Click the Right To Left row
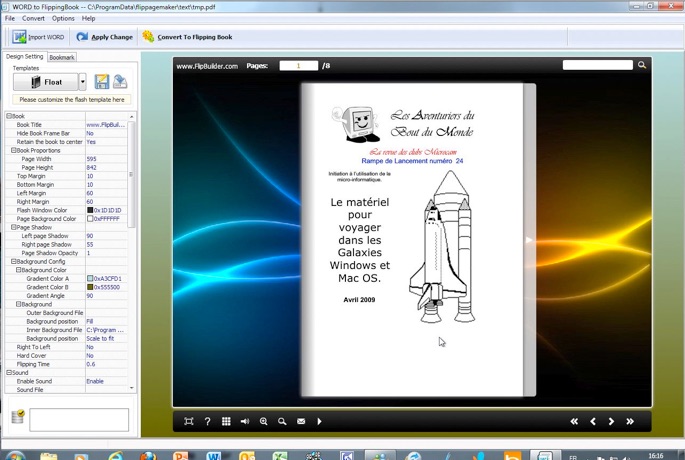The height and width of the screenshot is (460, 685). (x=66, y=347)
